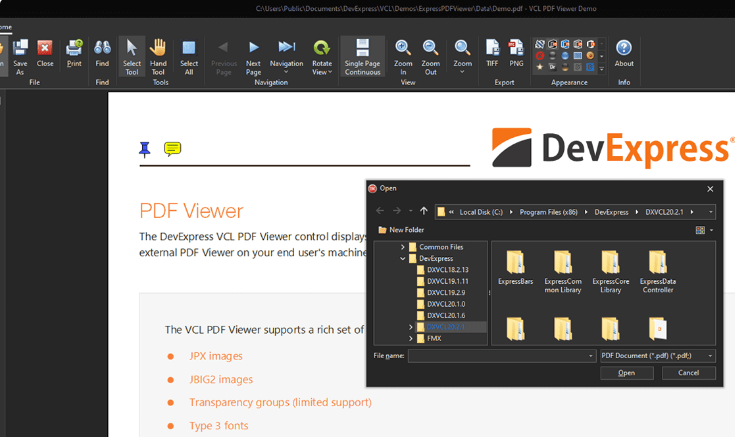735x437 pixels.
Task: Click the Zoom Out magnifier
Action: [x=430, y=47]
